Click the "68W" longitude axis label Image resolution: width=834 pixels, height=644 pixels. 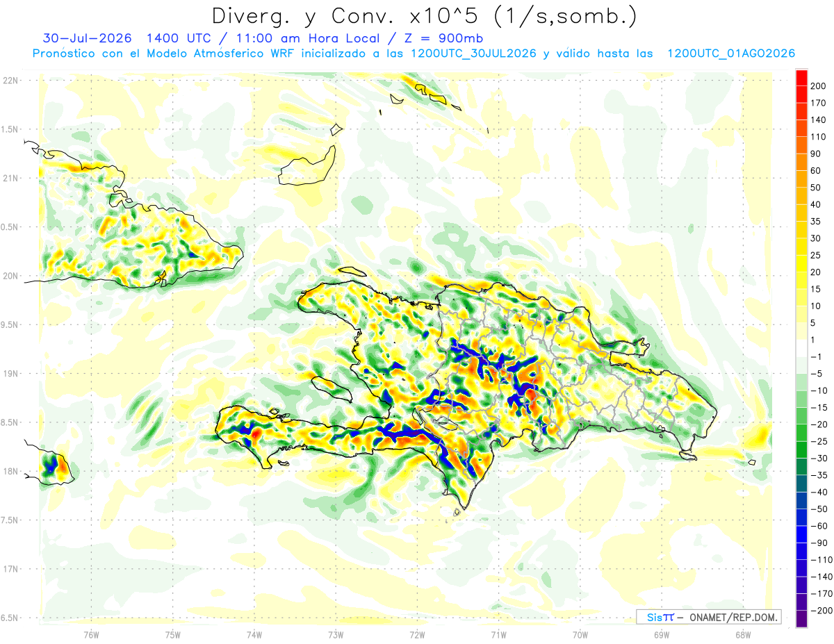click(x=742, y=634)
